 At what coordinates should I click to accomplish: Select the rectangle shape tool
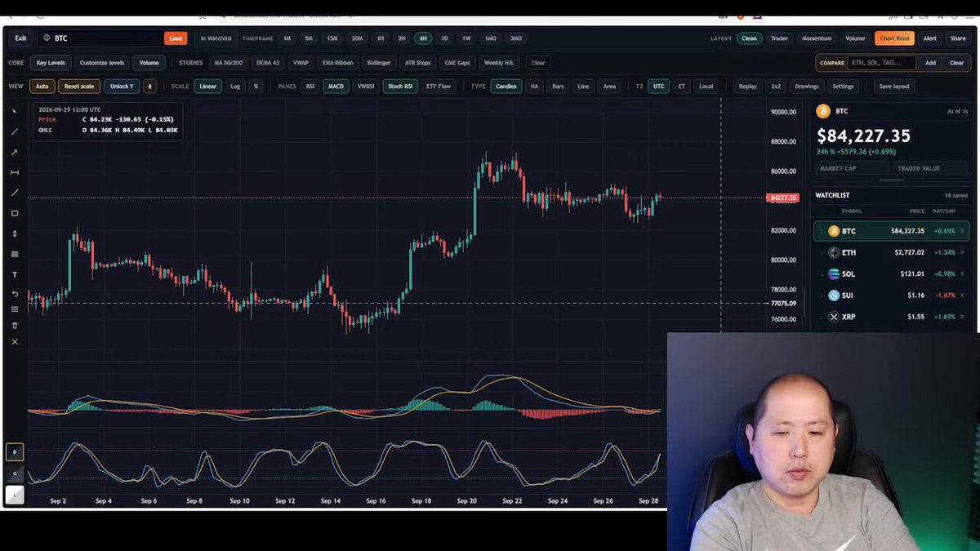[15, 213]
